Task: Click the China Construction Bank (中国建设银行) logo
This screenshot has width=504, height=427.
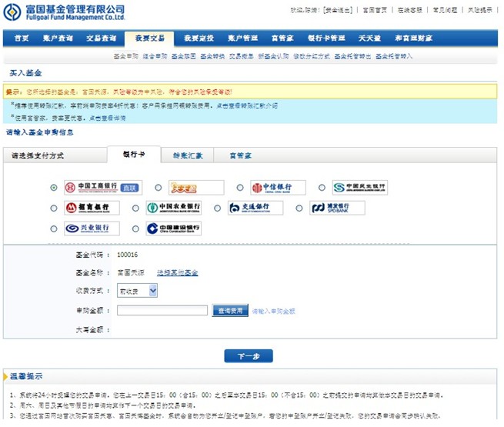Action: [174, 229]
